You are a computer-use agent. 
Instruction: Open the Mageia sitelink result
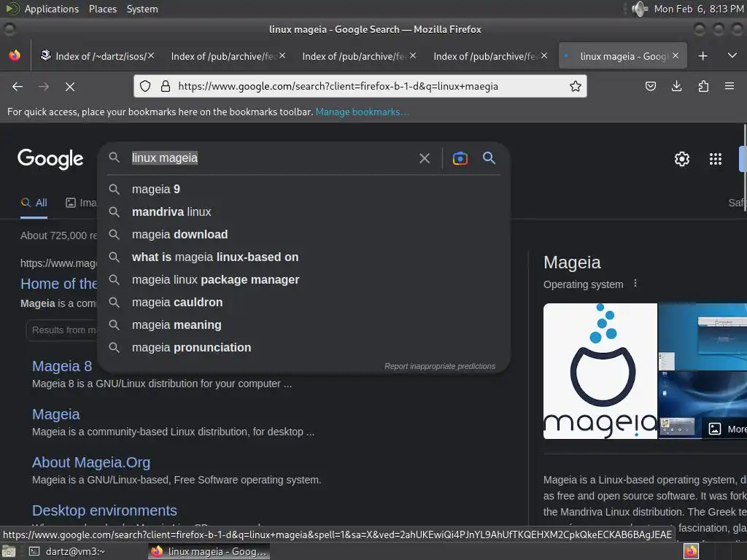(55, 414)
